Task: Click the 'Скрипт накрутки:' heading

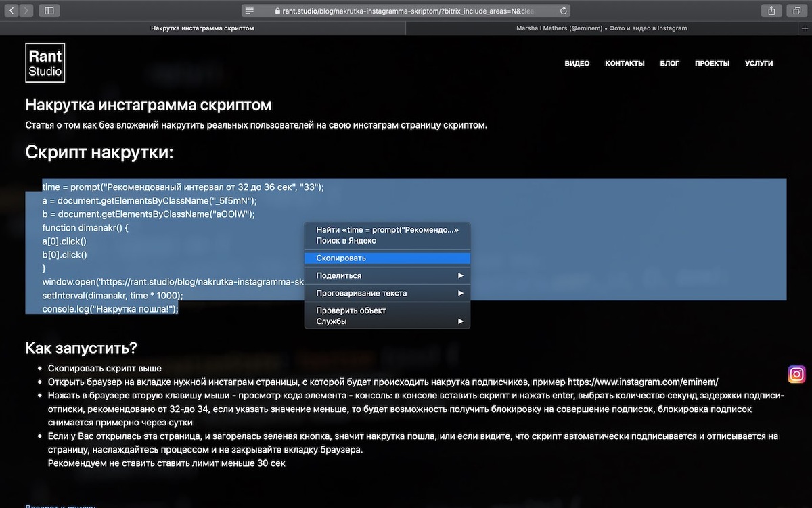Action: [99, 152]
